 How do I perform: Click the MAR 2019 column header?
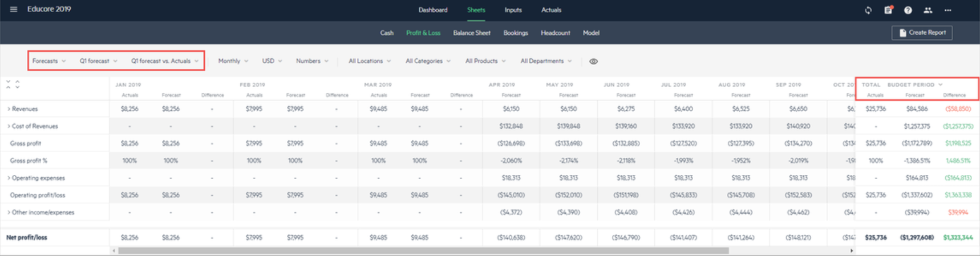point(378,84)
